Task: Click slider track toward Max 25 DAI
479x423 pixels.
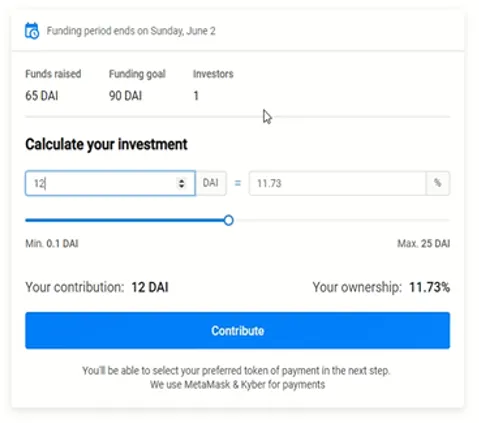Action: [342, 220]
